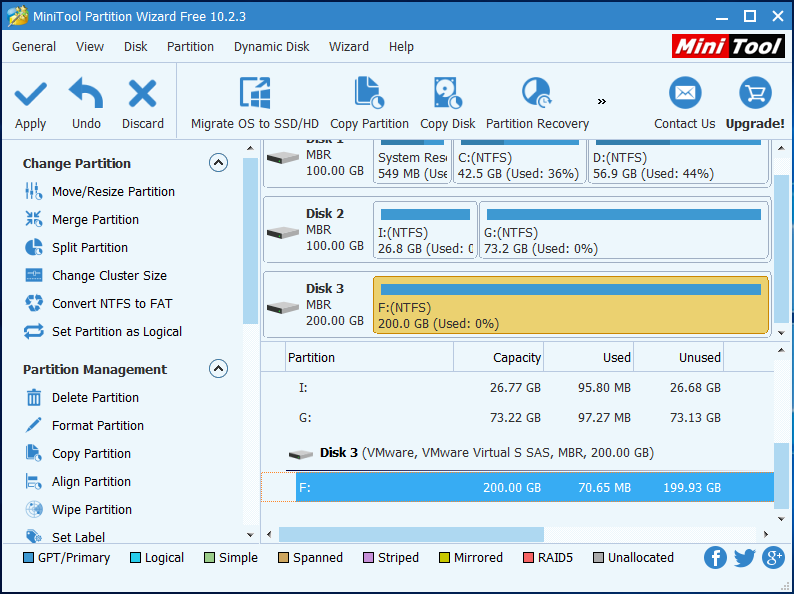Click the disk map scrollbar down arrow
Screen dimensions: 794x594
point(781,333)
